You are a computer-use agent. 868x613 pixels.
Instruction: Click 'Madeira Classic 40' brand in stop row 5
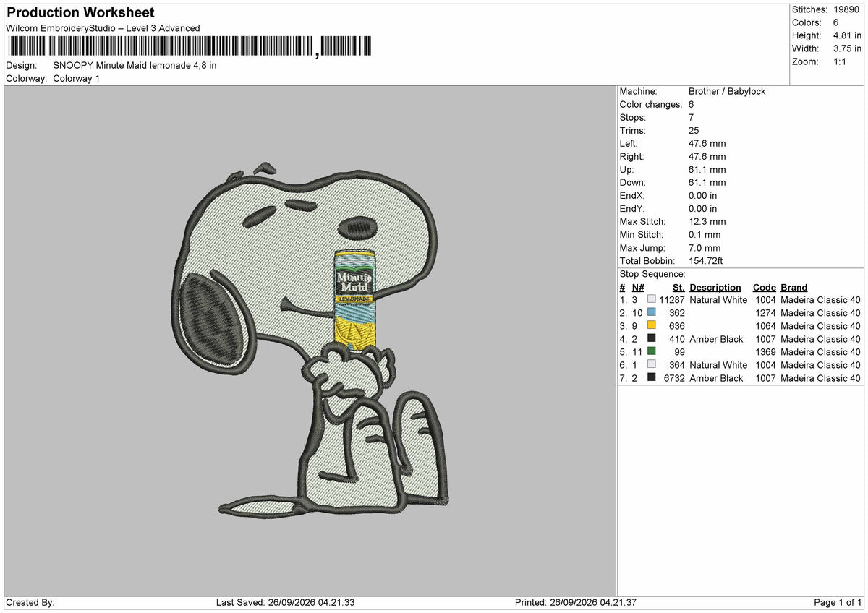coord(820,351)
